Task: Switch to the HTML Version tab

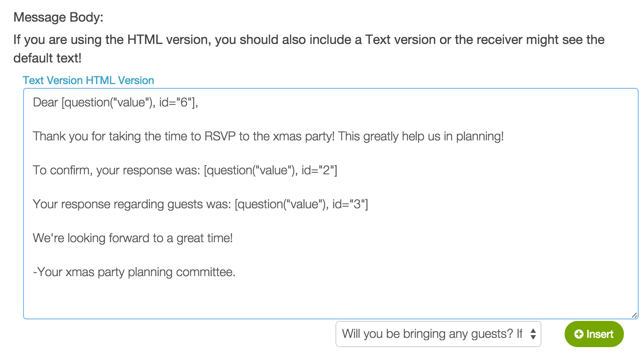Action: [x=120, y=80]
